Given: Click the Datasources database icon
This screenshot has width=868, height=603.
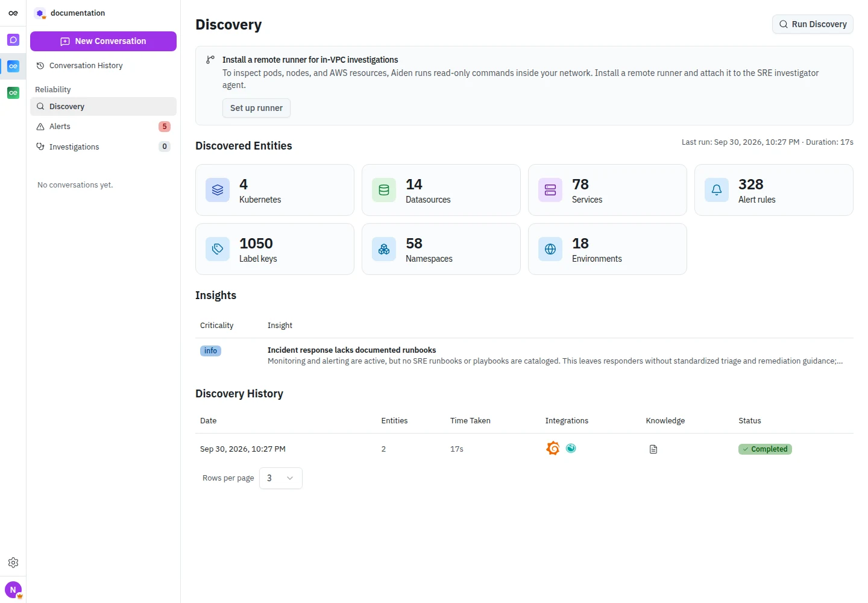Looking at the screenshot, I should (384, 190).
